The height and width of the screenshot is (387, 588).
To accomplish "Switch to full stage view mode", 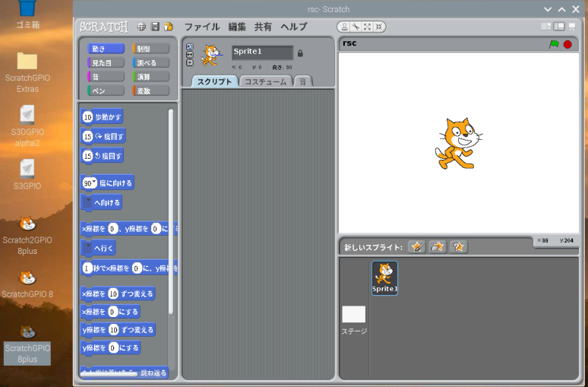I will 559,27.
